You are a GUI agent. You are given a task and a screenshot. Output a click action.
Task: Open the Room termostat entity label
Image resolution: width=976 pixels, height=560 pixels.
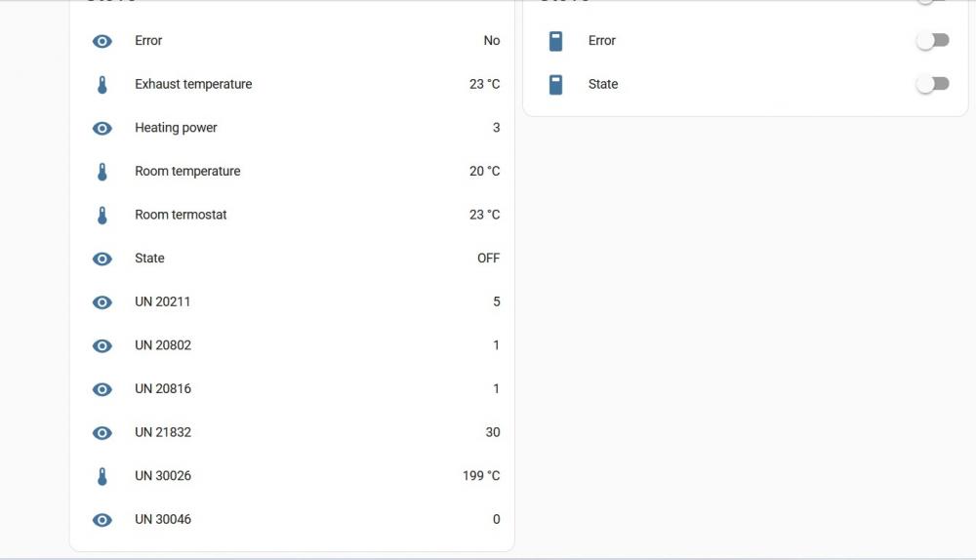[181, 215]
